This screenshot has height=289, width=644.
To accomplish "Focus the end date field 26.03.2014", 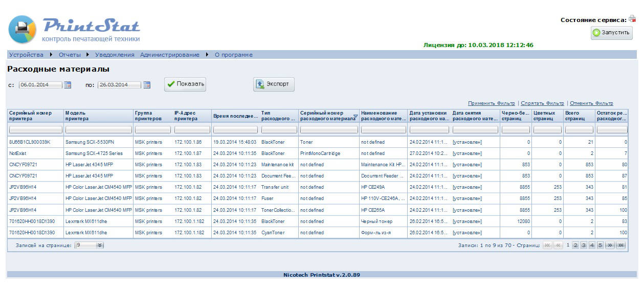I will point(120,85).
